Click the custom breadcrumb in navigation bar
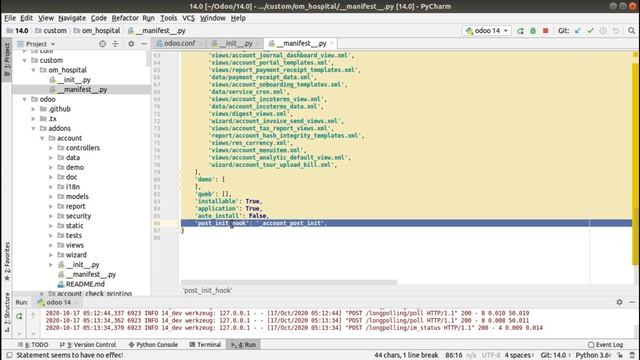 [x=51, y=31]
